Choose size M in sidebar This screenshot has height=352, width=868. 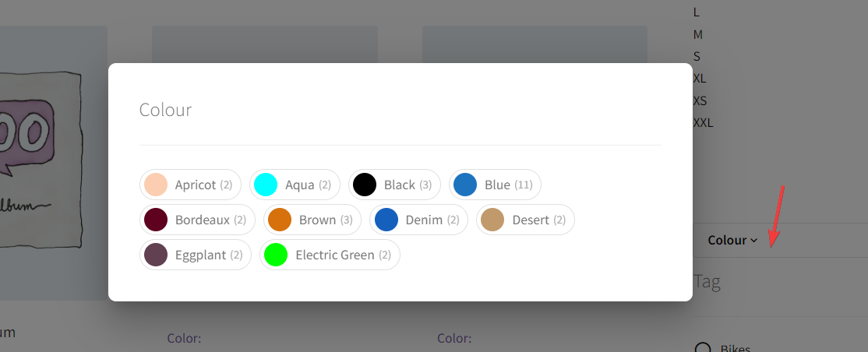[x=697, y=34]
